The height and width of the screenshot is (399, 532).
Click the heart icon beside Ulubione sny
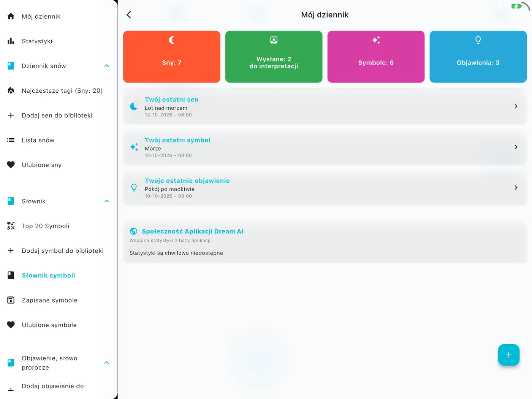coord(11,165)
